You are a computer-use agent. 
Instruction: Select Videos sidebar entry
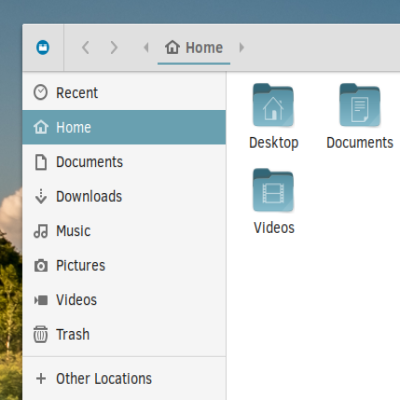124,300
